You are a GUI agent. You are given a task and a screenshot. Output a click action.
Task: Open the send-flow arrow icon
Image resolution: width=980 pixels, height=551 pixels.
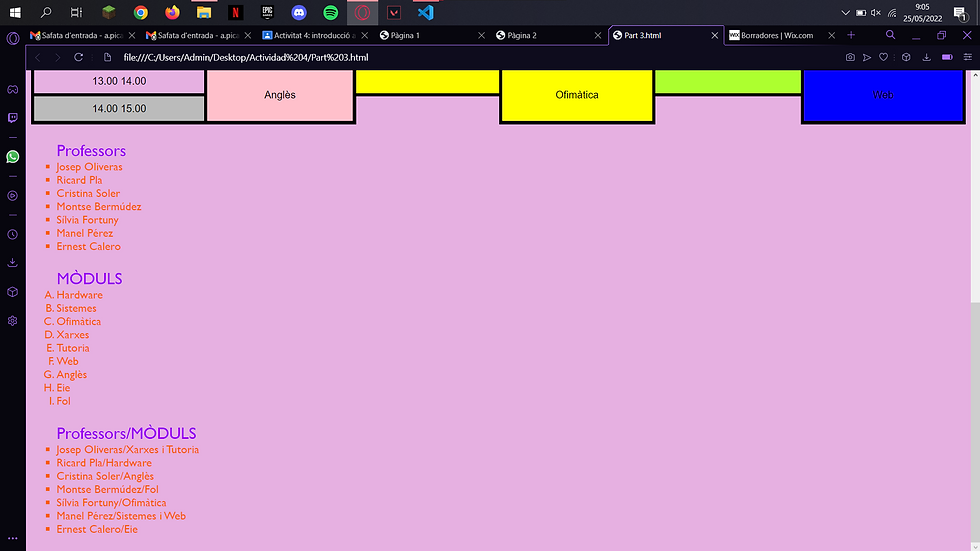(x=867, y=57)
